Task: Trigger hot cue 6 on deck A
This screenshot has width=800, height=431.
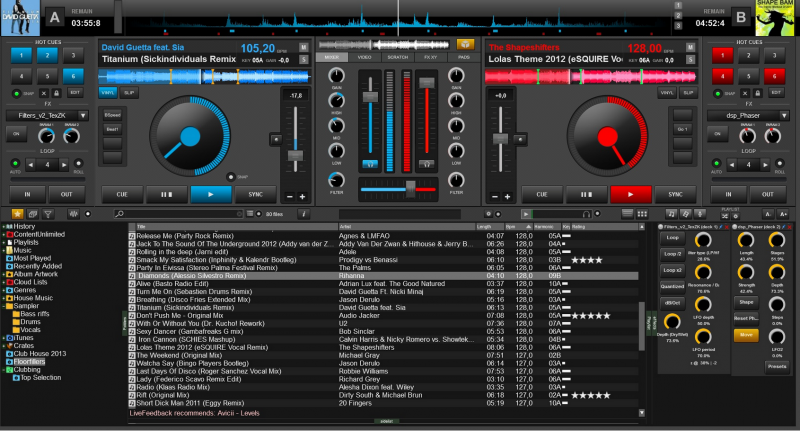Action: 73,76
